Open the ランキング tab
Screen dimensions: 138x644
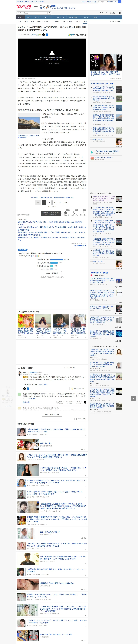[x=86, y=17]
